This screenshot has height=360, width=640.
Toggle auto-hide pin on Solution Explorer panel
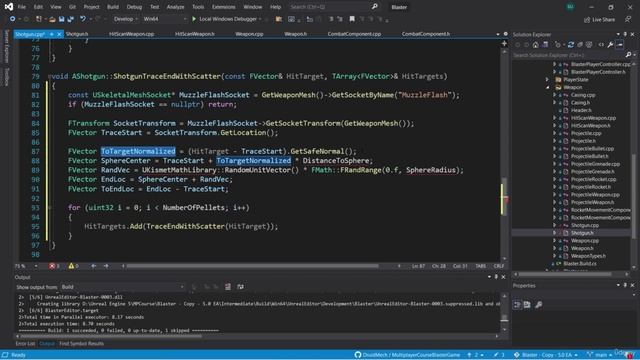coord(625,34)
